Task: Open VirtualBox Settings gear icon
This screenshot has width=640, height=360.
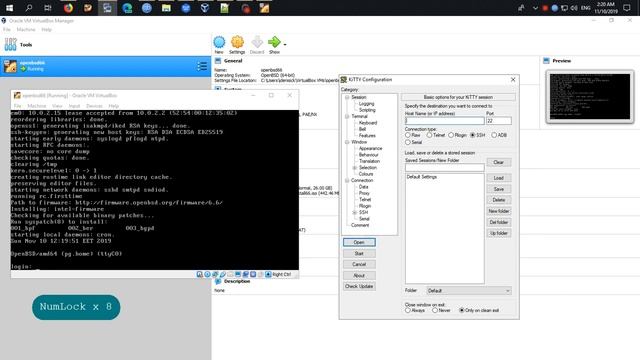Action: click(237, 42)
